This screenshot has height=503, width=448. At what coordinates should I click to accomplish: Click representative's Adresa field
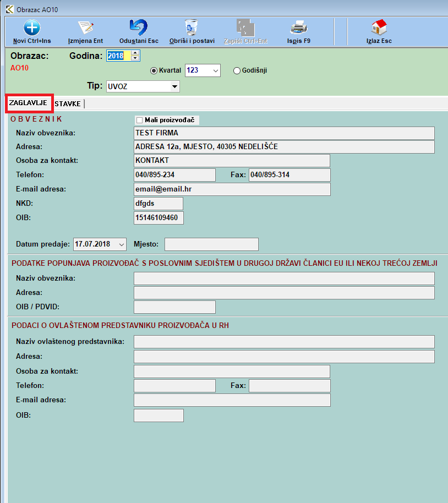tap(284, 357)
